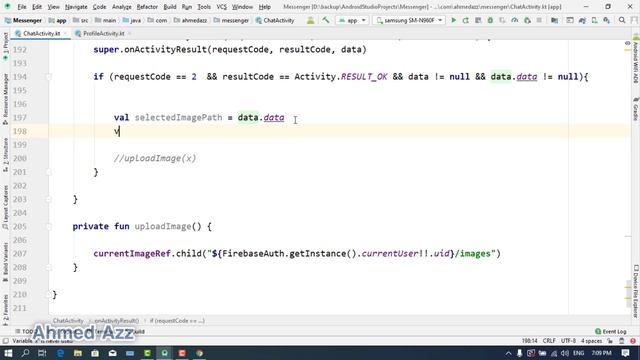Open the Structure side panel

[5, 154]
